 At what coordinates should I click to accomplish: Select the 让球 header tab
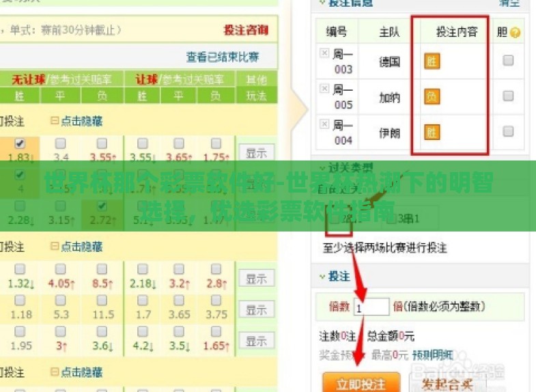pos(147,80)
